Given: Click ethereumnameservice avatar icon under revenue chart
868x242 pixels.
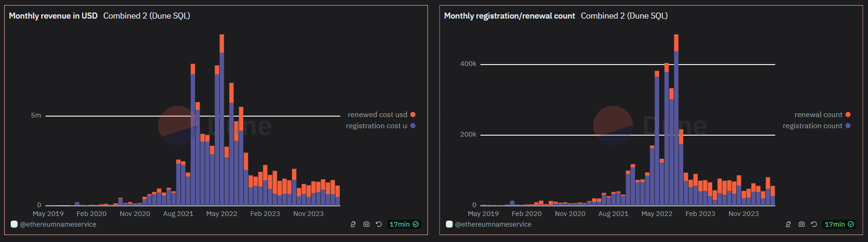Looking at the screenshot, I should click(x=14, y=224).
